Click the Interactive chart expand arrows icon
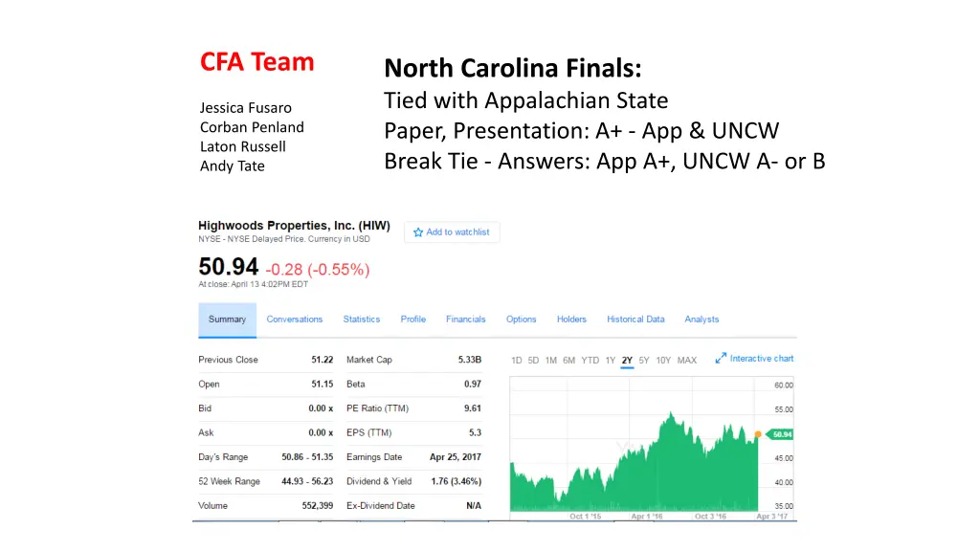980x551 pixels. coord(721,358)
